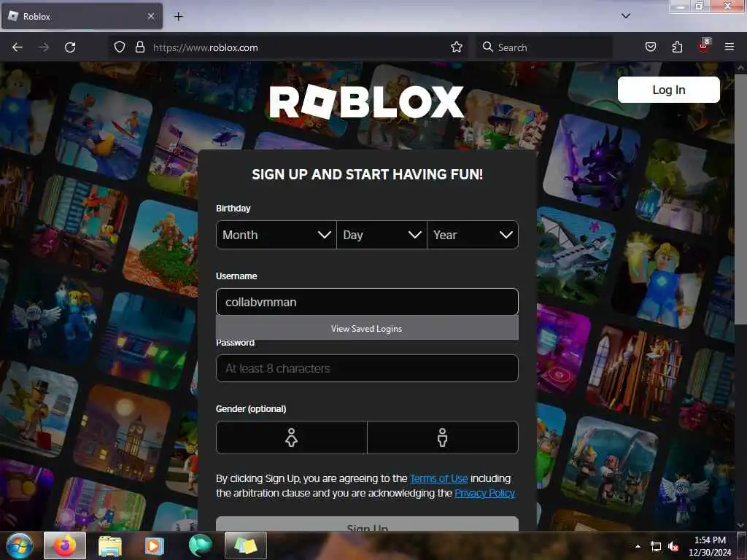Image resolution: width=747 pixels, height=560 pixels.
Task: Open the list all tabs chevron
Action: [626, 16]
